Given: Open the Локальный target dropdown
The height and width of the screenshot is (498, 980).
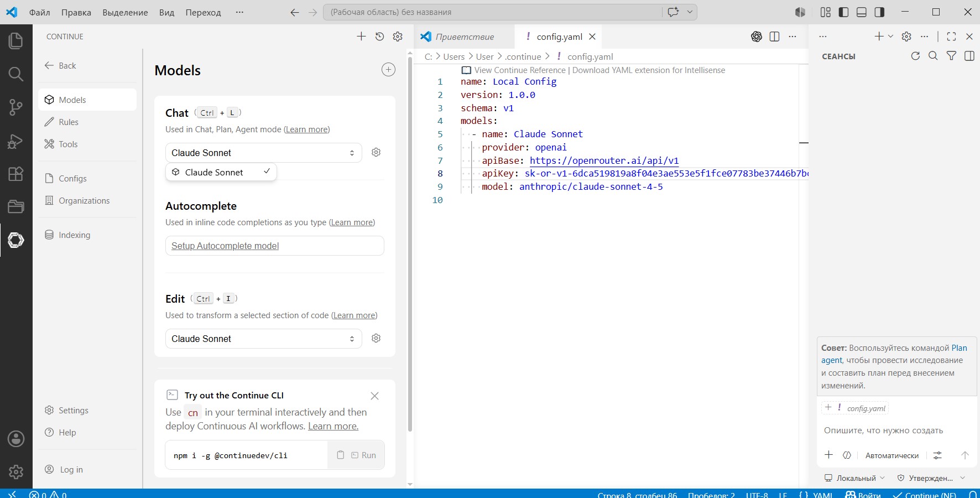Looking at the screenshot, I should (854, 478).
